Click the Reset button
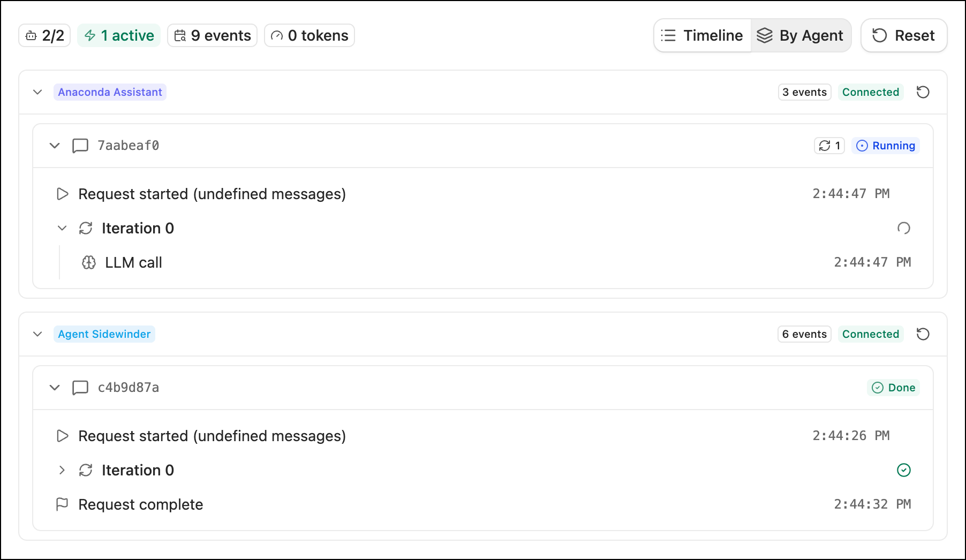The image size is (966, 560). [x=904, y=35]
